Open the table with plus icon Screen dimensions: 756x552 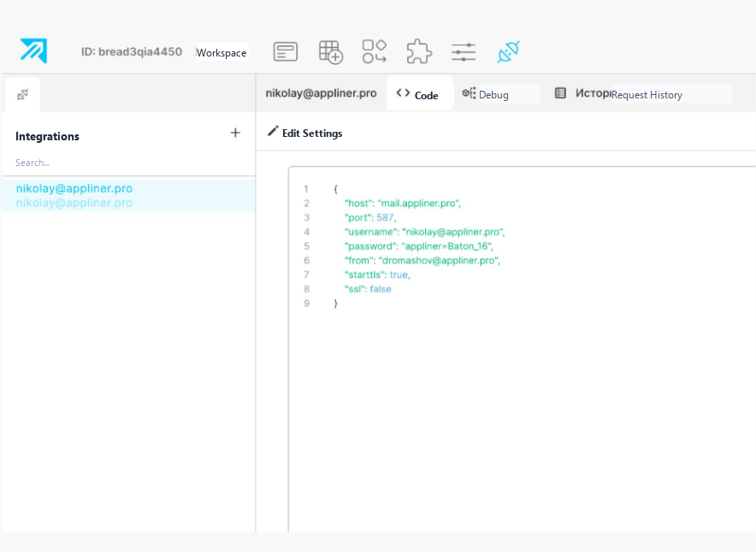click(x=331, y=51)
